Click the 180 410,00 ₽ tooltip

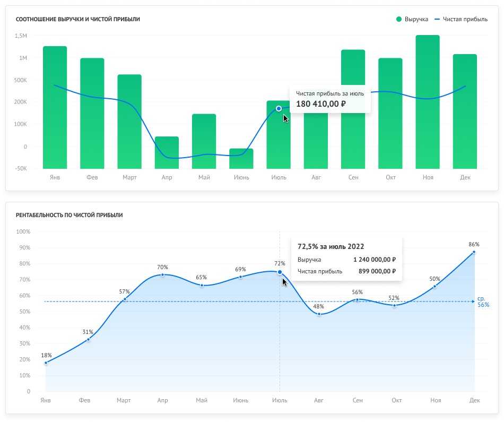coord(329,99)
